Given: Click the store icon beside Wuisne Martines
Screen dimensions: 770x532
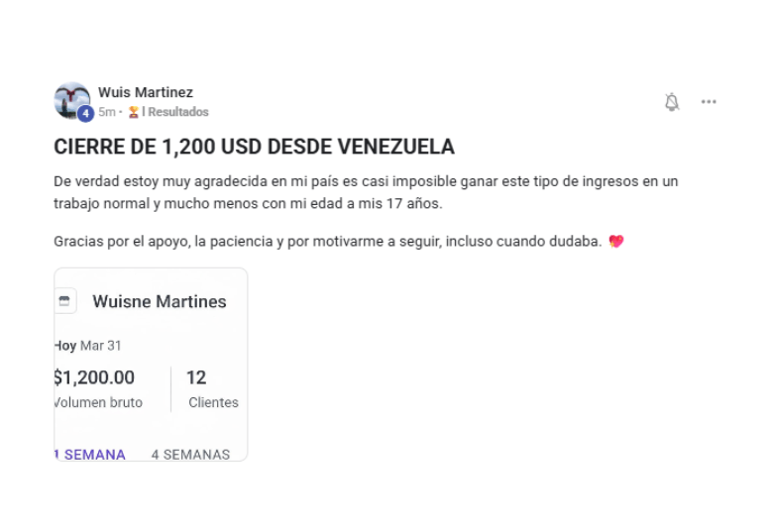Looking at the screenshot, I should (x=64, y=301).
